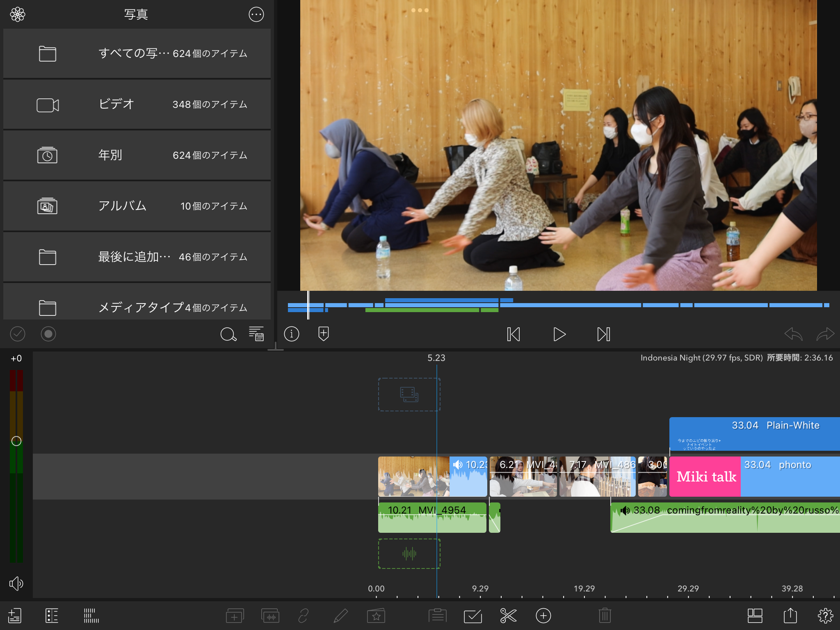Toggle the checkmark select button

point(18,334)
